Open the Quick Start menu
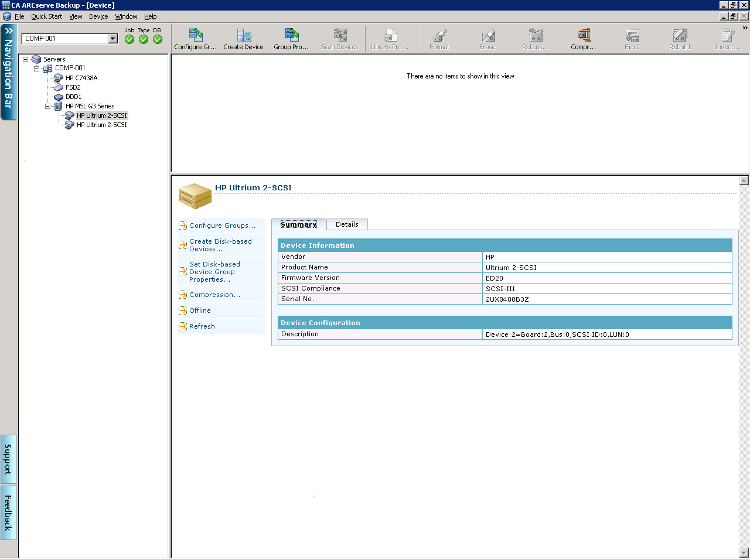The image size is (750, 560). (46, 16)
